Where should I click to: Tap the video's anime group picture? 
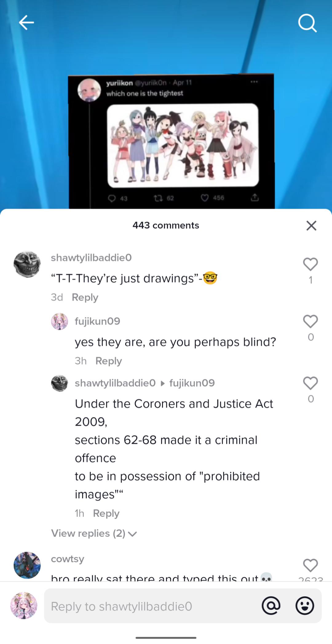(x=183, y=145)
